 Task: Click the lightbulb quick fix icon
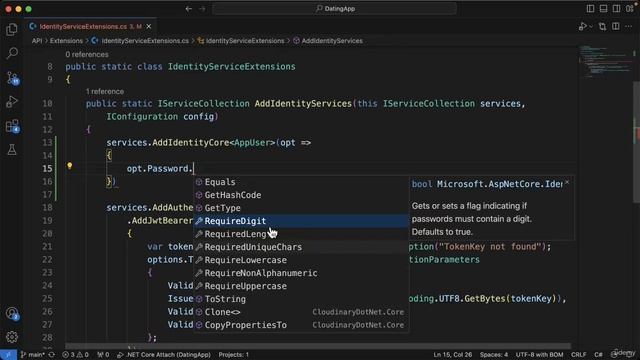pos(70,166)
